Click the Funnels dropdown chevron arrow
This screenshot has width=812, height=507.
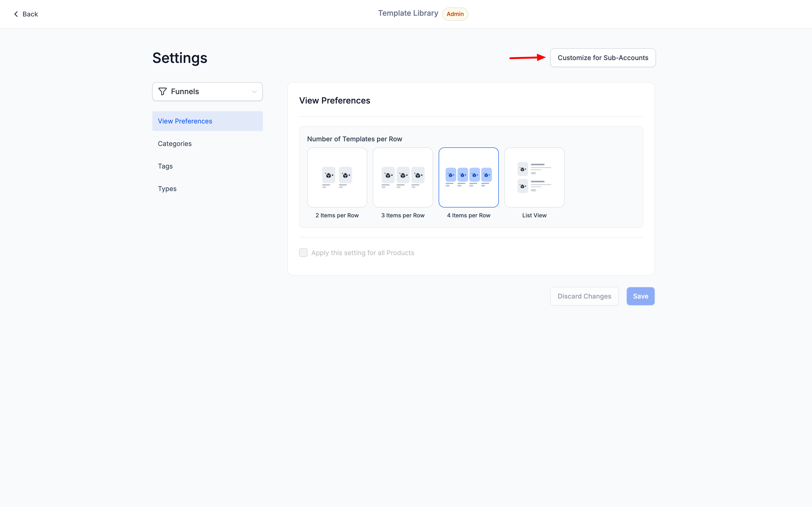(x=254, y=92)
